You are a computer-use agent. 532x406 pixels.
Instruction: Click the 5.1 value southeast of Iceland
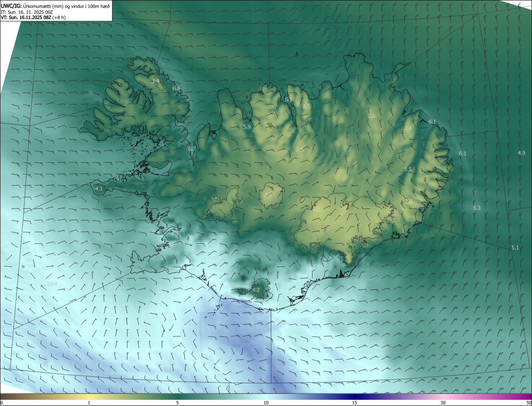(515, 248)
